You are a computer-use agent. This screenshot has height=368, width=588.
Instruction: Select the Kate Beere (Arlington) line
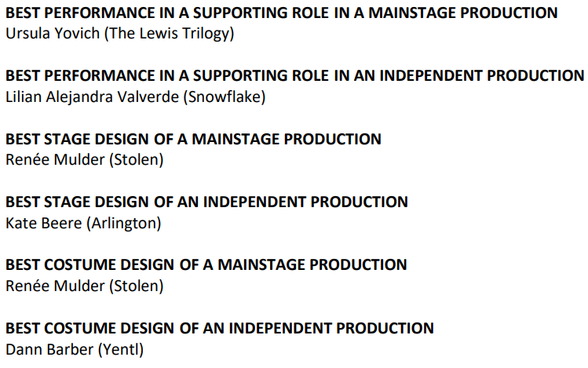(83, 224)
